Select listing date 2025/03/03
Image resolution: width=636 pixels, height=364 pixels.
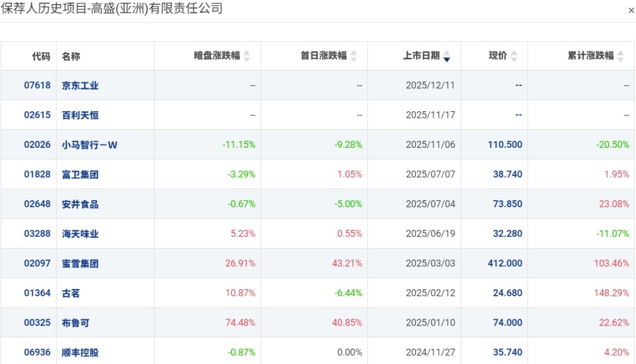tap(430, 263)
